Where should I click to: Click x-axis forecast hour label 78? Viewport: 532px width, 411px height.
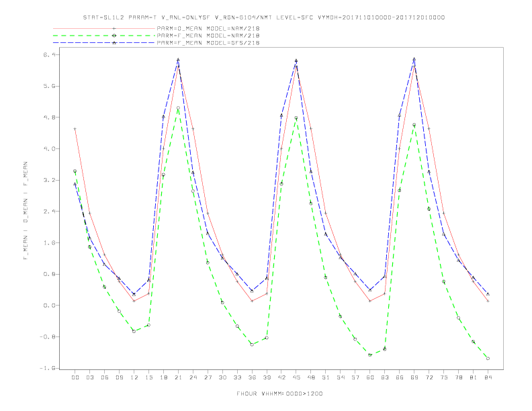(x=459, y=377)
